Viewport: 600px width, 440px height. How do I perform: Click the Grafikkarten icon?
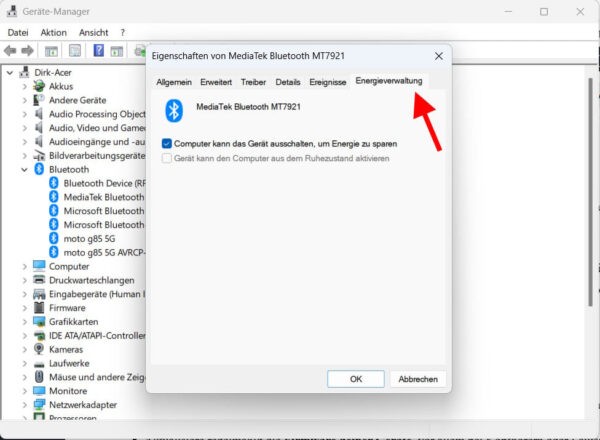coord(39,321)
